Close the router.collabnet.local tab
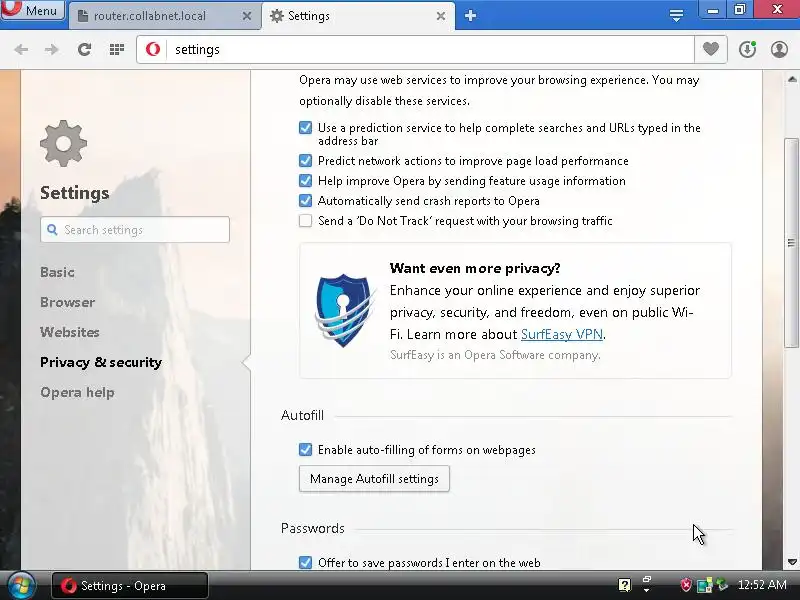 tap(247, 16)
